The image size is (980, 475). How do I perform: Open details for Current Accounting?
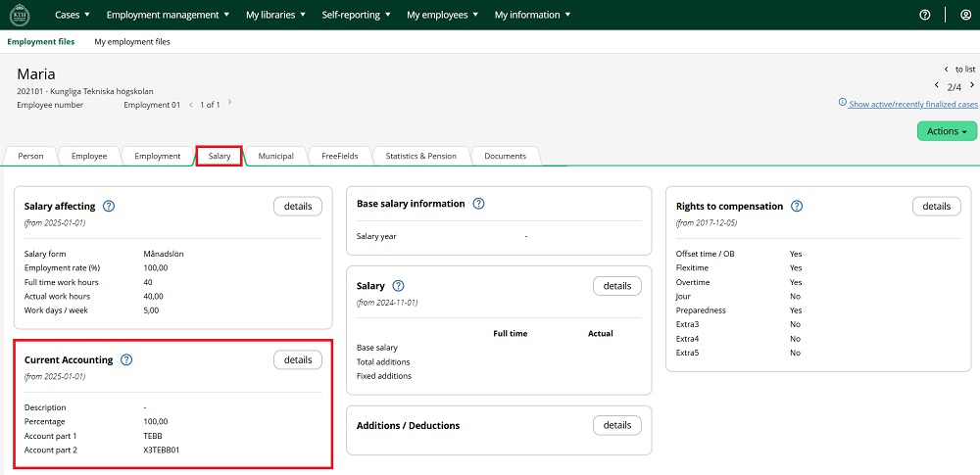pyautogui.click(x=298, y=360)
